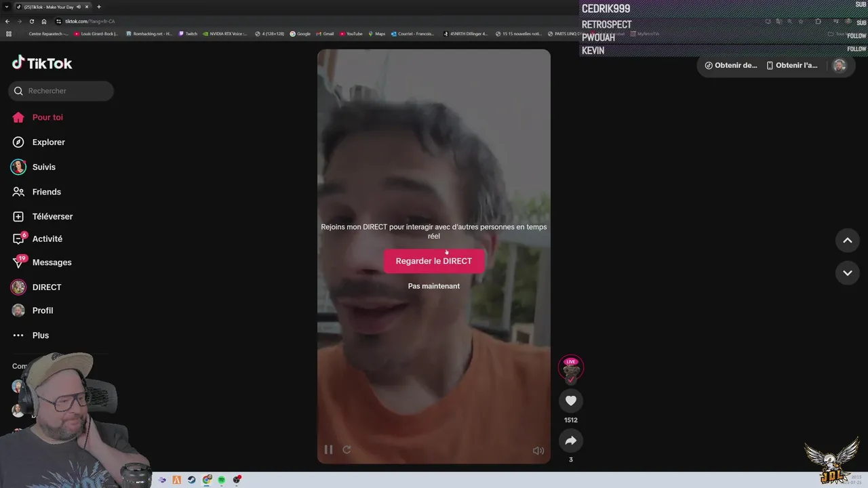The width and height of the screenshot is (868, 488).
Task: Click the replay icon on video
Action: point(347,449)
